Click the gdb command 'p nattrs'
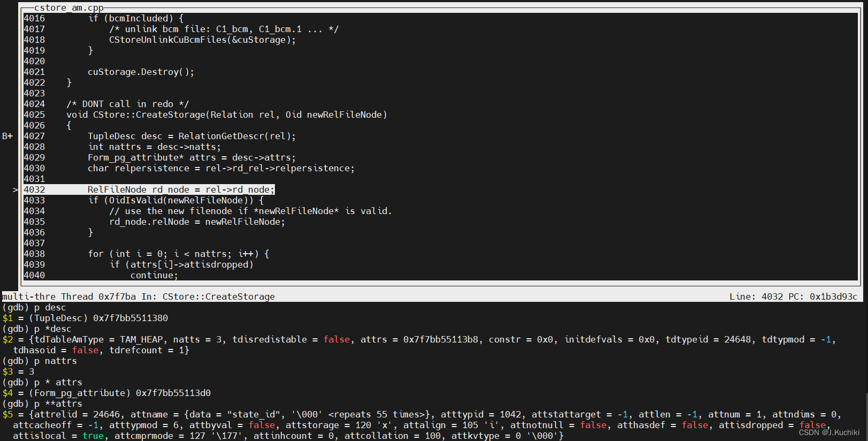Image resolution: width=868 pixels, height=441 pixels. pos(56,361)
